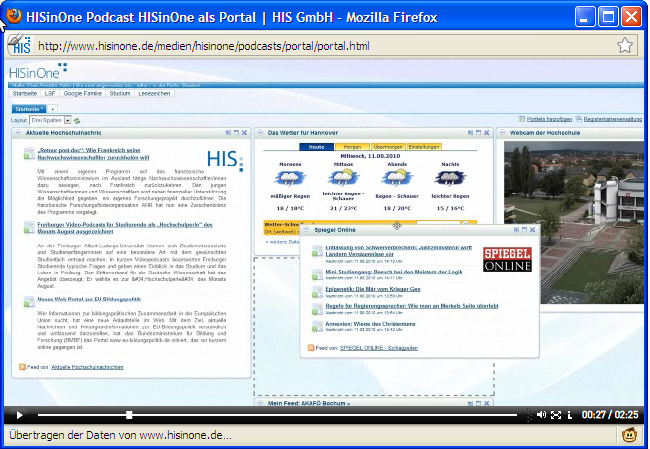Close the Spiegel Online portlet
The image size is (650, 449).
tap(532, 230)
